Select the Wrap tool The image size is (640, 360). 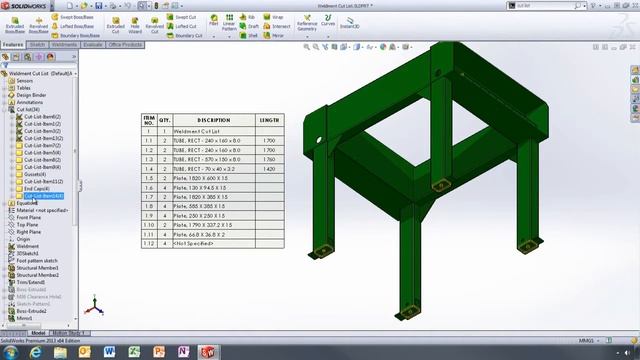tap(273, 17)
